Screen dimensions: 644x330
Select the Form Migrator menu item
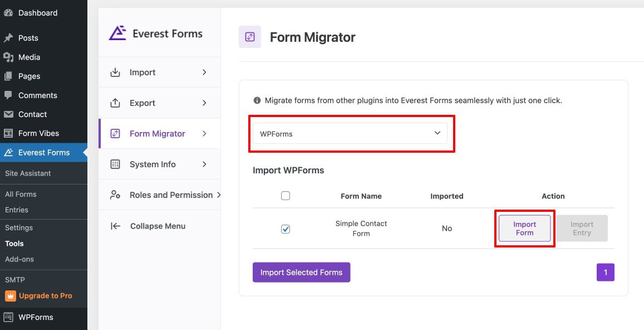click(159, 133)
